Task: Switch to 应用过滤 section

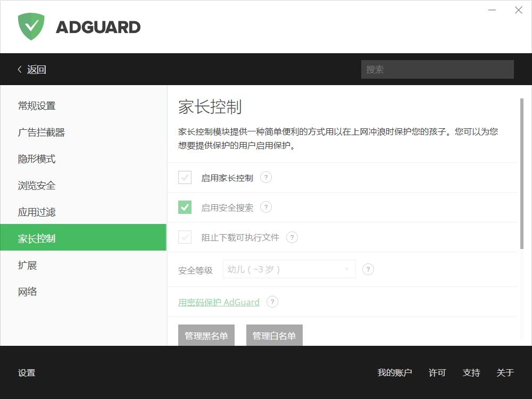Action: pyautogui.click(x=83, y=212)
